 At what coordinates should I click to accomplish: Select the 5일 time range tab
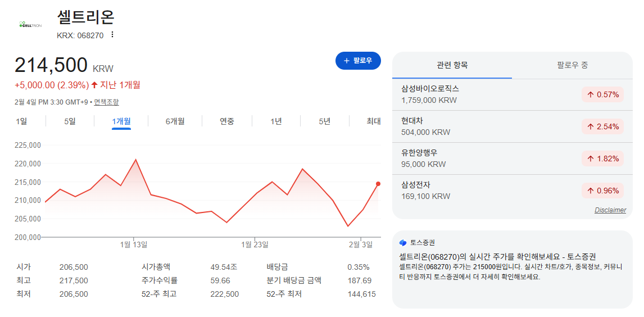tap(70, 121)
